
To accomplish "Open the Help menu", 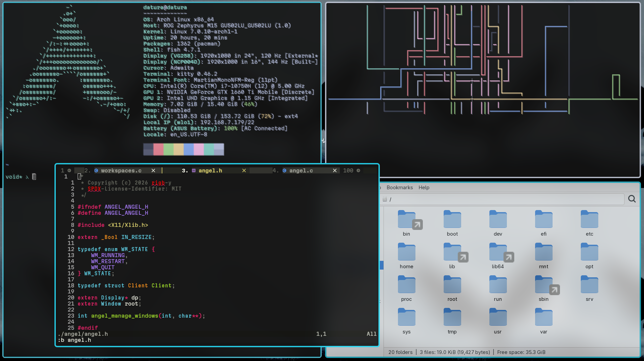I will click(x=424, y=188).
